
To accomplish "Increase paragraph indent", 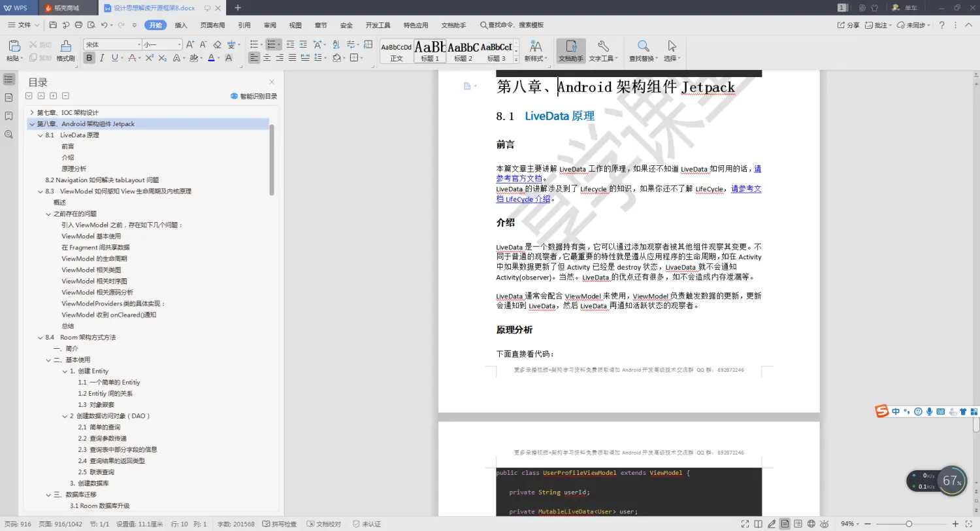I will pyautogui.click(x=303, y=44).
